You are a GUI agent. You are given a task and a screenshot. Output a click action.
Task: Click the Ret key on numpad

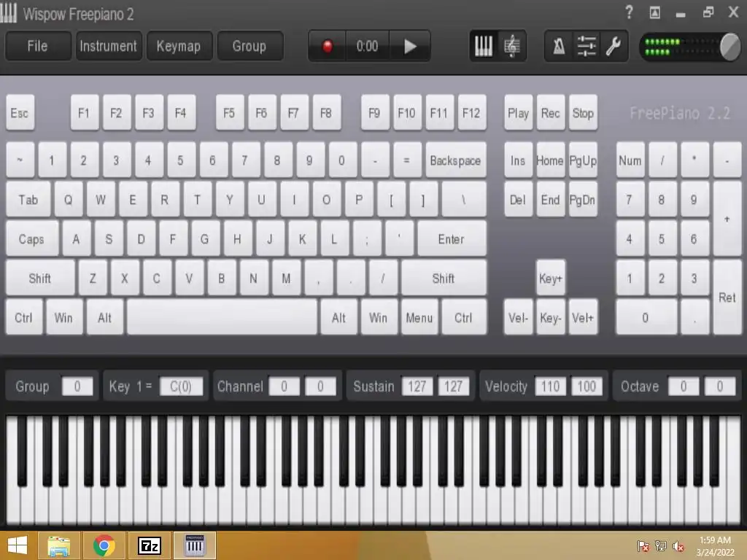[x=727, y=297]
